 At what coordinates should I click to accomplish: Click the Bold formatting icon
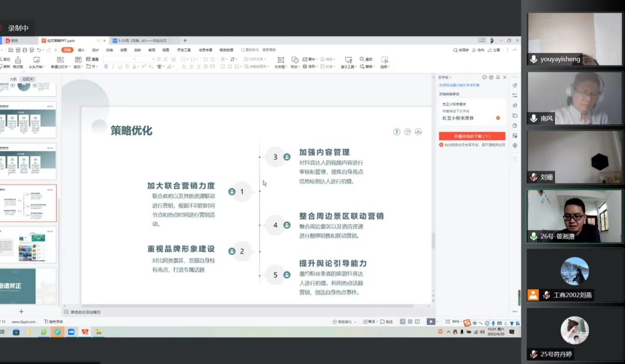(106, 66)
